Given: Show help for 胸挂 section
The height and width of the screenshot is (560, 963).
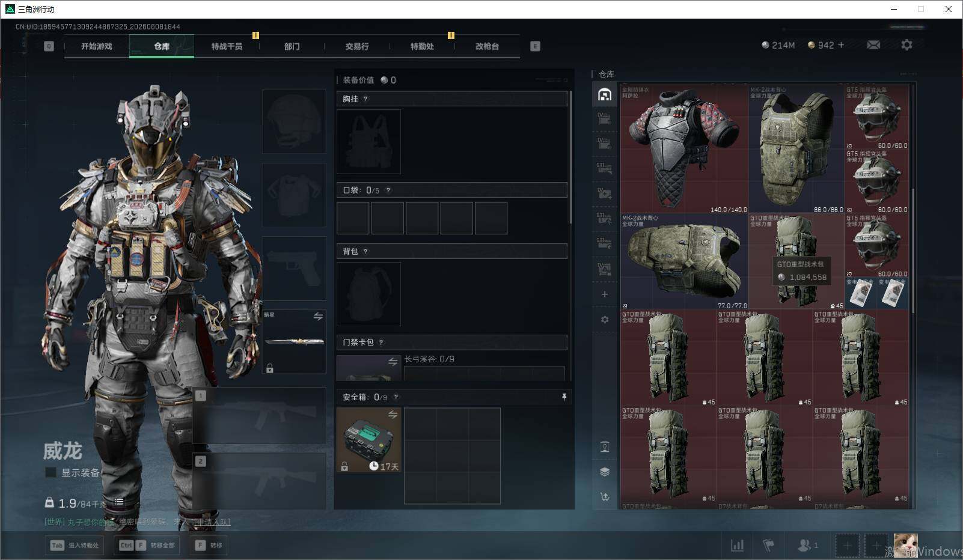Looking at the screenshot, I should point(365,99).
